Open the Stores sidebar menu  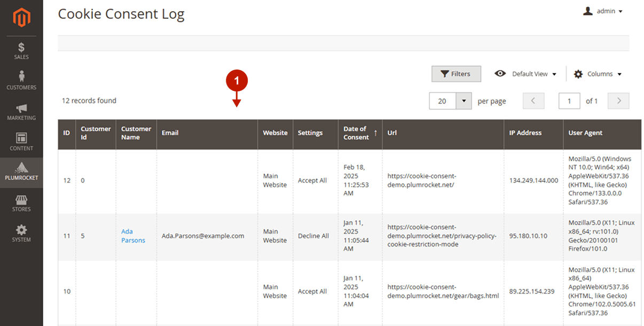pos(21,203)
